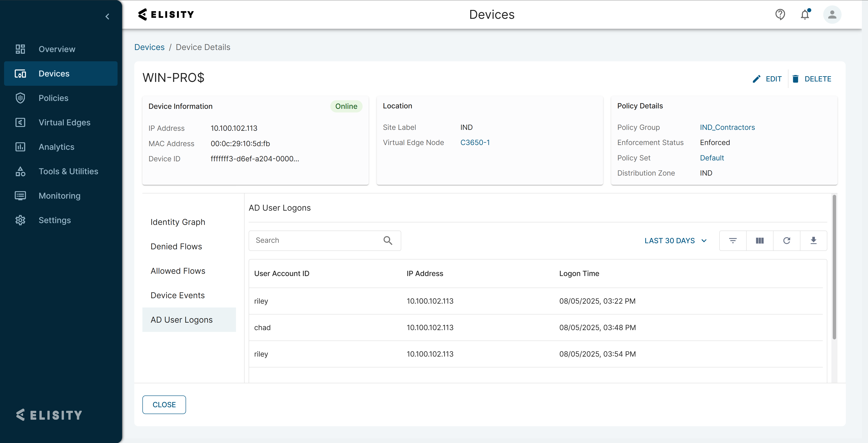The height and width of the screenshot is (443, 868).
Task: Go to Policies in the sidebar
Action: click(x=54, y=98)
